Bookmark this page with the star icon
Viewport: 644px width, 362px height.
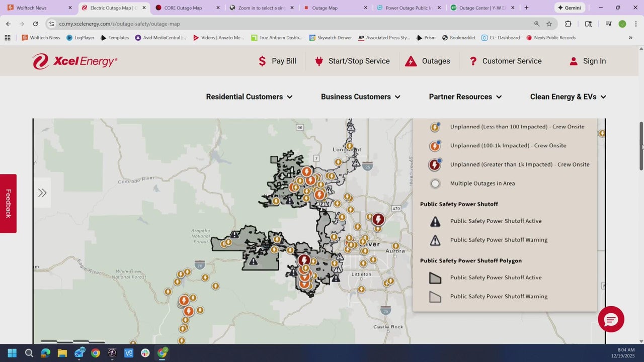(x=549, y=24)
